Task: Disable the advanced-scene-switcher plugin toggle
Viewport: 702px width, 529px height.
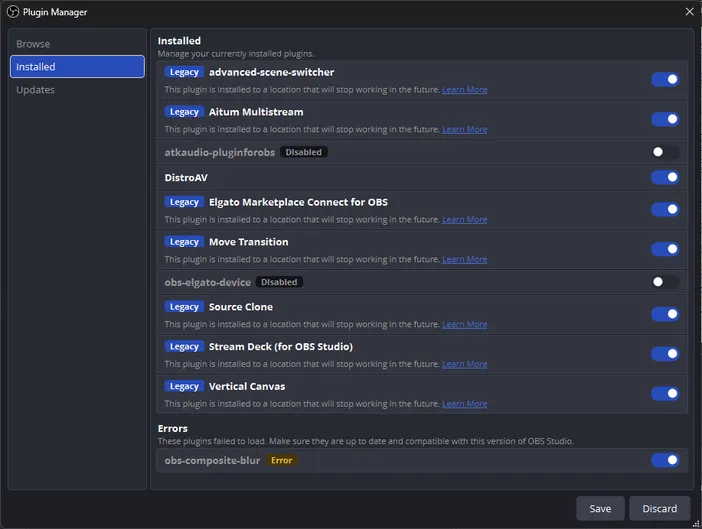Action: (665, 79)
